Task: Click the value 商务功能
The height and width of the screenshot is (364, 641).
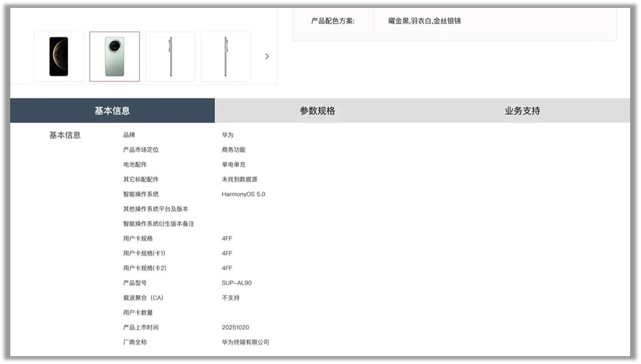Action: (x=234, y=149)
